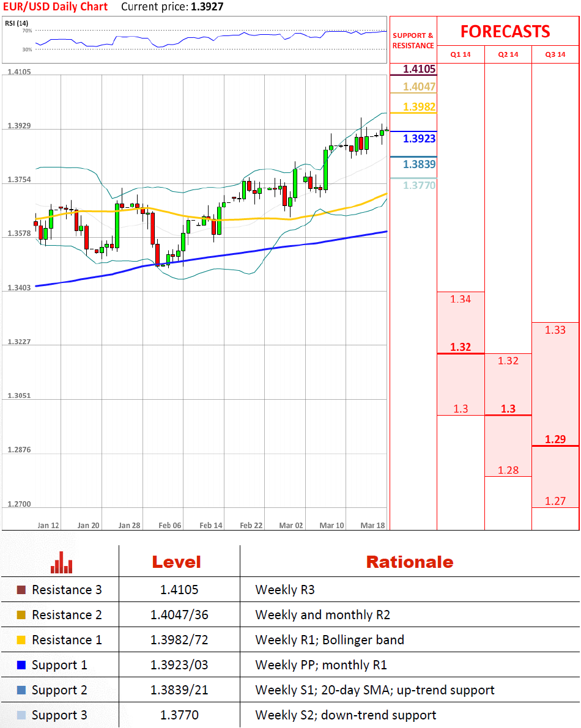Open the Q2 14 forecast column header
Image resolution: width=581 pixels, height=728 pixels.
pos(508,54)
